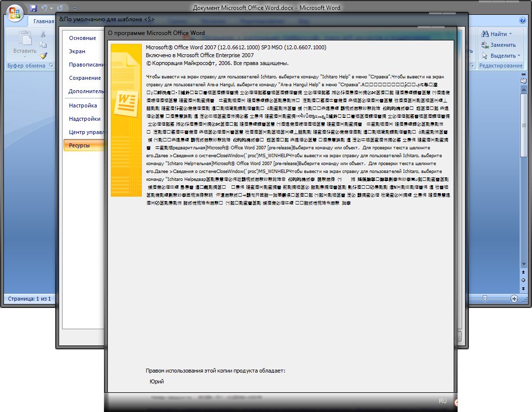Open the round Office button menu
The width and height of the screenshot is (532, 412).
15,13
